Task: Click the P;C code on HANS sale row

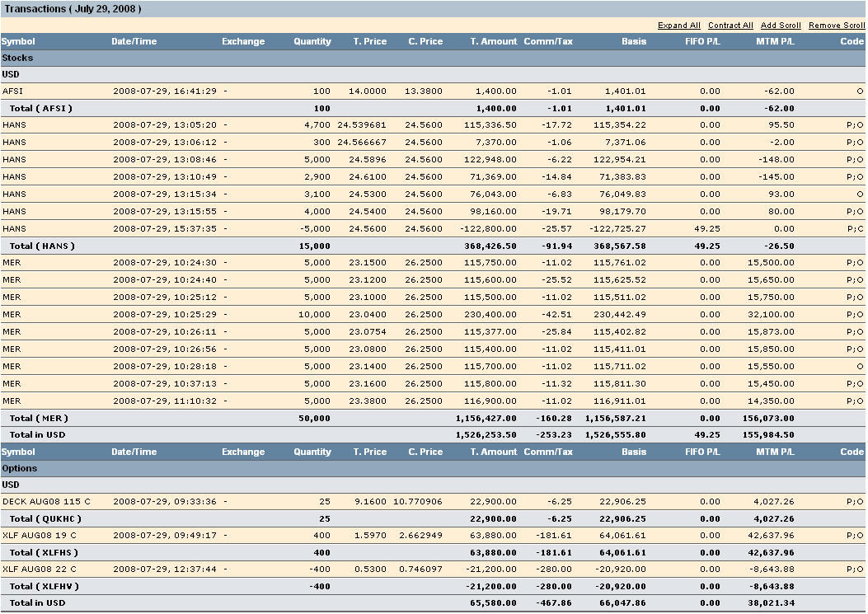Action: (x=855, y=228)
